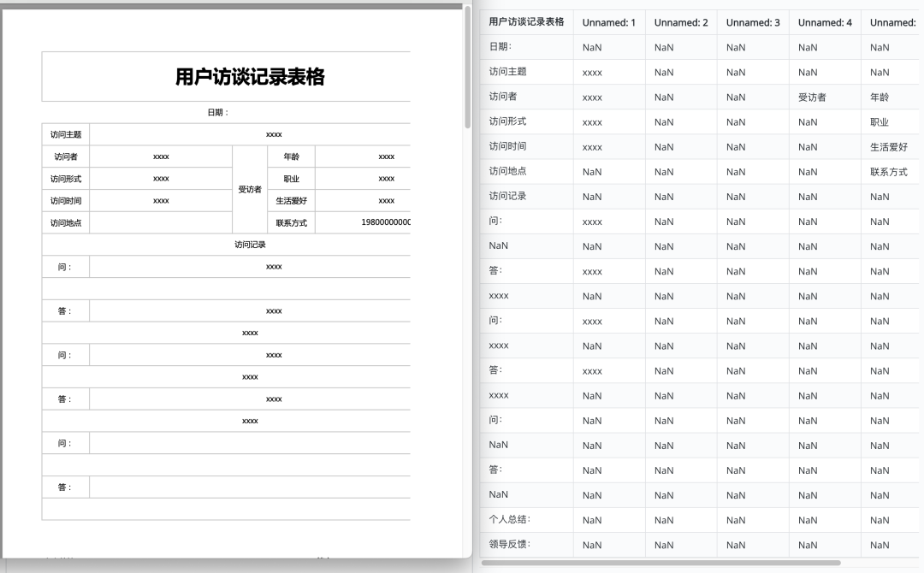Screen dimensions: 924x573
Task: Click the document preview vertical scrollbar
Action: click(x=467, y=67)
